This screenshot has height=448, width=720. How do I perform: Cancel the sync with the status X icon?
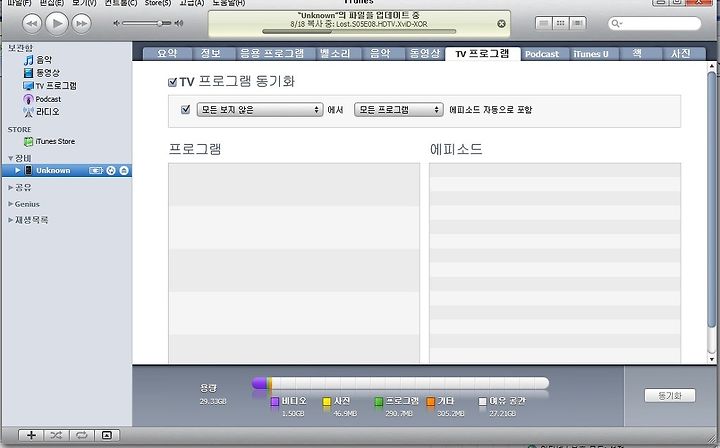(x=501, y=23)
